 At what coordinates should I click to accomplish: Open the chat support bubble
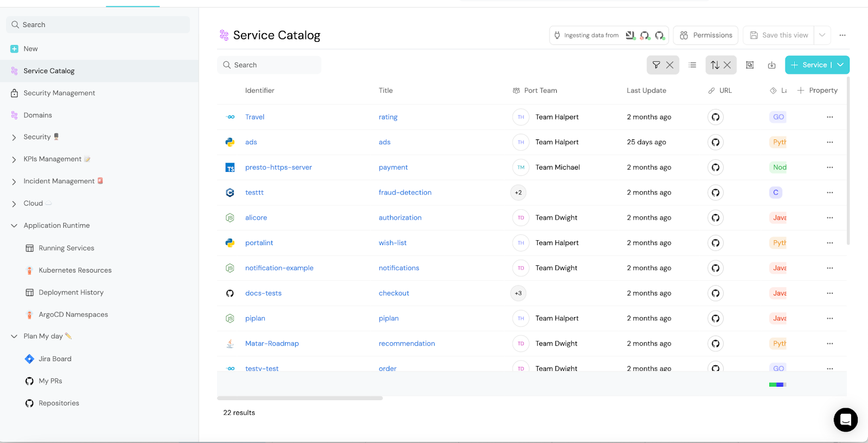[845, 420]
